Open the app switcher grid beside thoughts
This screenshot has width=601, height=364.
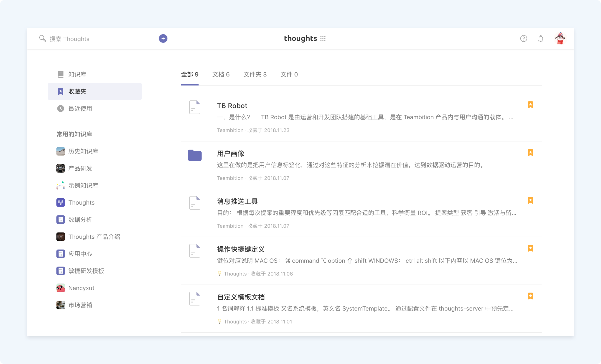[323, 38]
